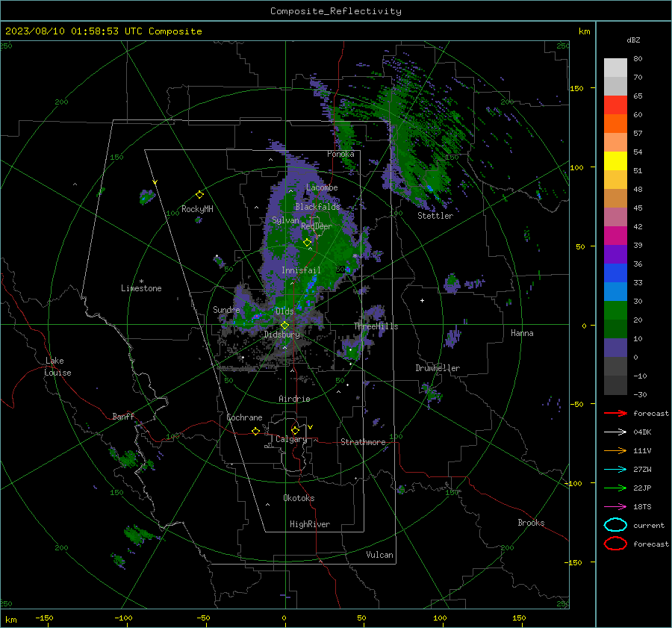Click the Lacombe city label
672x628 pixels.
pyautogui.click(x=322, y=187)
